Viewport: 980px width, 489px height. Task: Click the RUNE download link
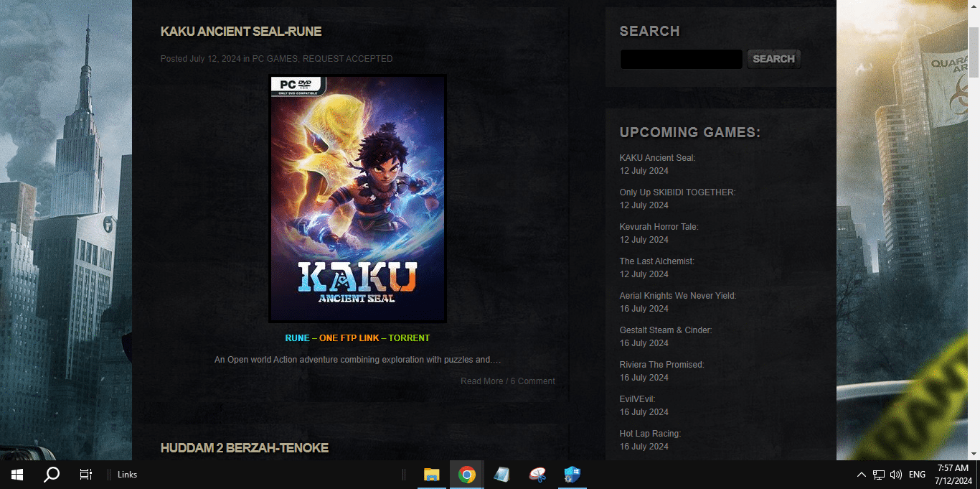(297, 338)
